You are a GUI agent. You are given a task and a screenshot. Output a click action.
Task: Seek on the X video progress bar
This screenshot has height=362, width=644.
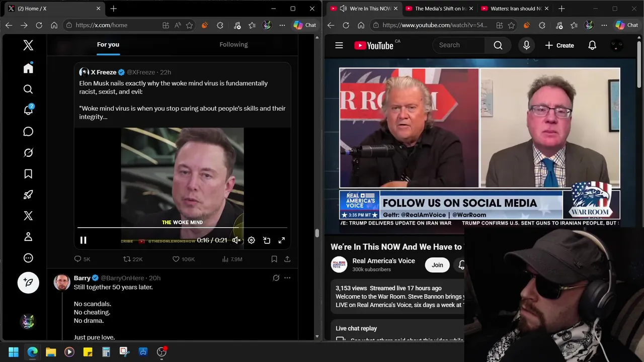(182, 228)
